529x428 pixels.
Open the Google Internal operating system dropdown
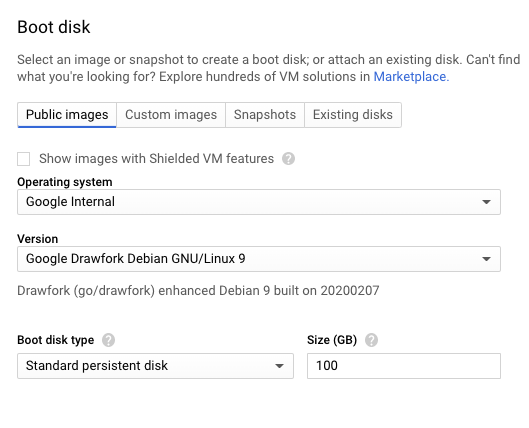coord(259,202)
